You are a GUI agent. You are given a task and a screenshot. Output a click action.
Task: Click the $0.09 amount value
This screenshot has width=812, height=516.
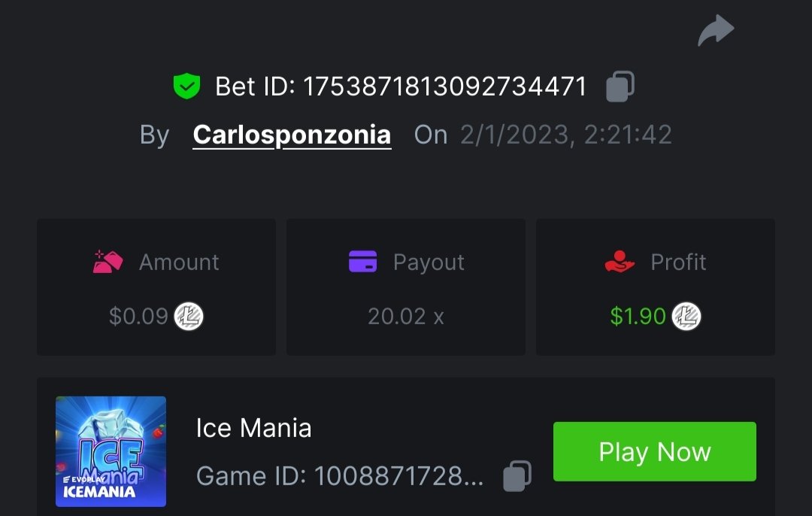pos(138,317)
